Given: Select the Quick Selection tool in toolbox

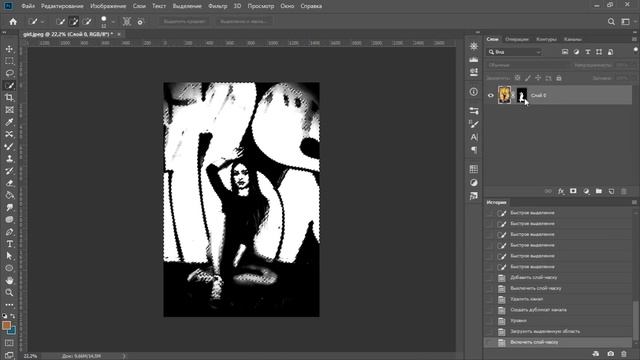Looking at the screenshot, I should [x=9, y=86].
